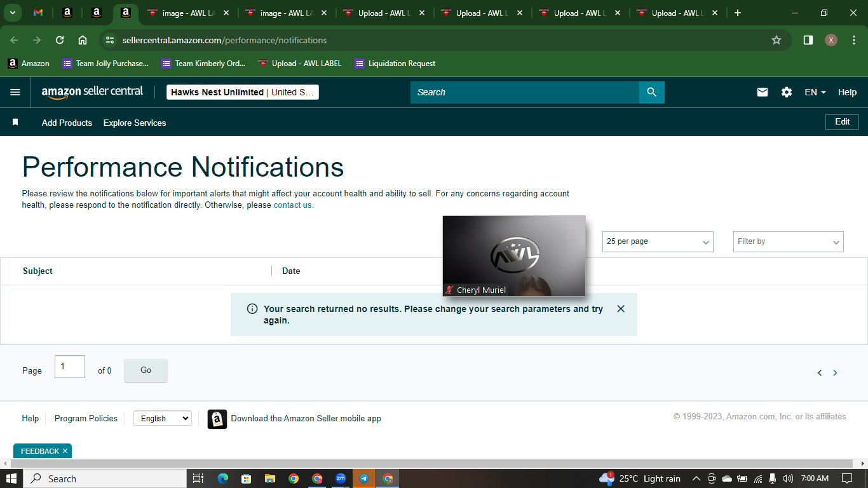Switch to Zoom on the taskbar
The height and width of the screenshot is (488, 868).
click(x=341, y=478)
